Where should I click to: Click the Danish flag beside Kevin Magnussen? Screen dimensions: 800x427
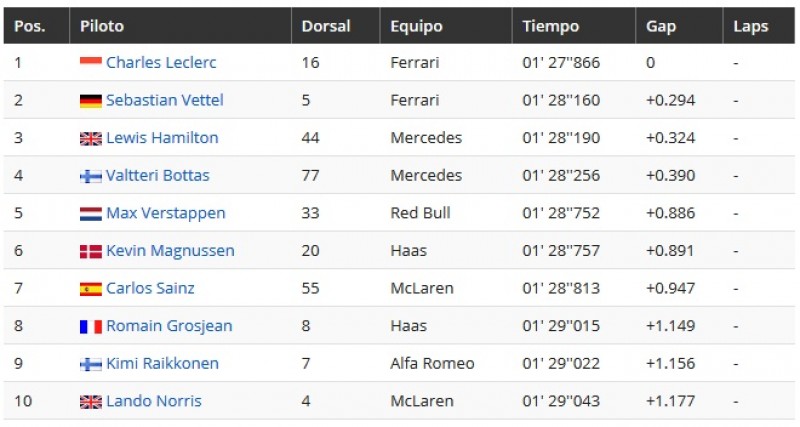(x=91, y=251)
